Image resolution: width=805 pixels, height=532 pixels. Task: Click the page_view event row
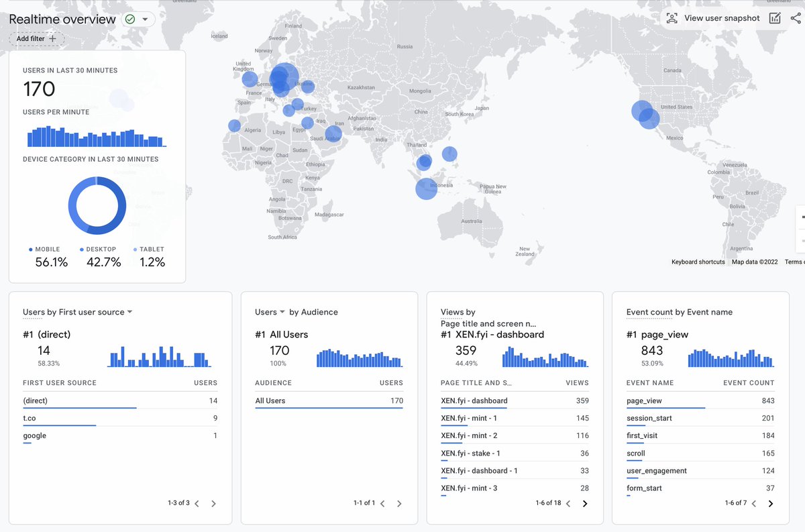coord(700,401)
